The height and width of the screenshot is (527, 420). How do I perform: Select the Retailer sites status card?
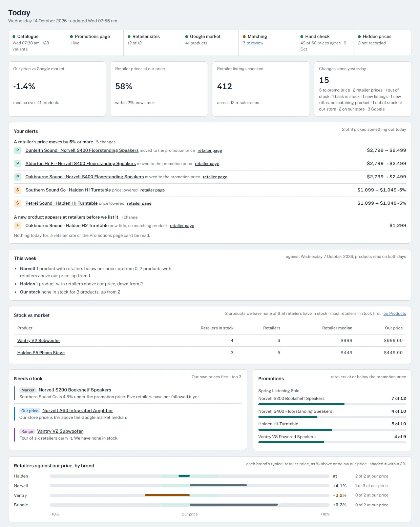tap(152, 43)
